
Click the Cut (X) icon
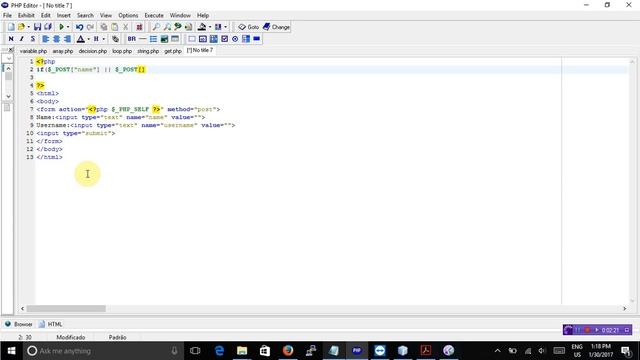126,27
